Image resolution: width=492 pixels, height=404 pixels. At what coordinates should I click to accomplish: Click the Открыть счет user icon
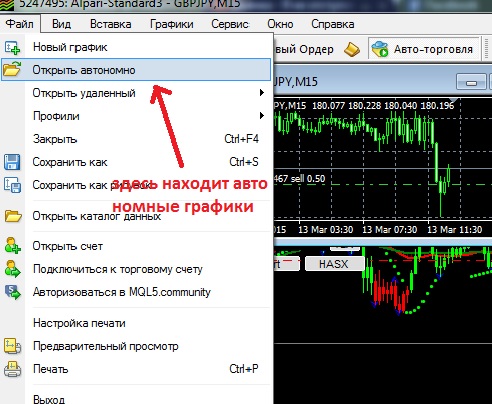click(13, 245)
